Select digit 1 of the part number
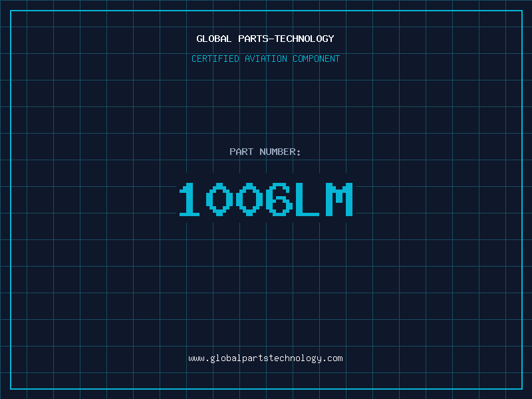The width and height of the screenshot is (532, 399). pos(190,199)
